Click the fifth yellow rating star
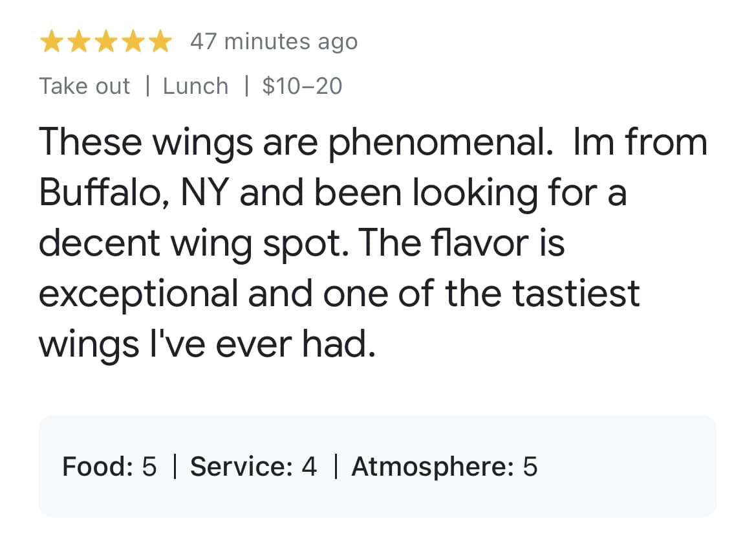Screen dimensions: 756x556 point(160,41)
